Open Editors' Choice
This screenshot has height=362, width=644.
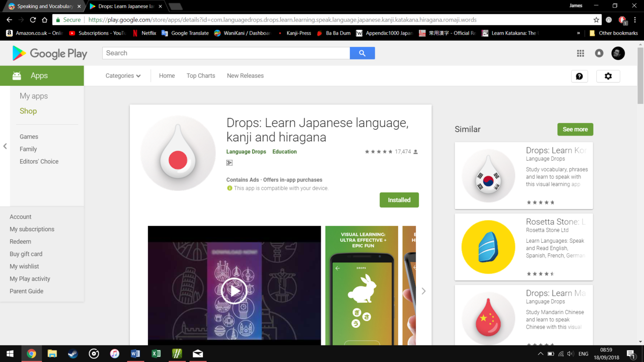click(39, 162)
